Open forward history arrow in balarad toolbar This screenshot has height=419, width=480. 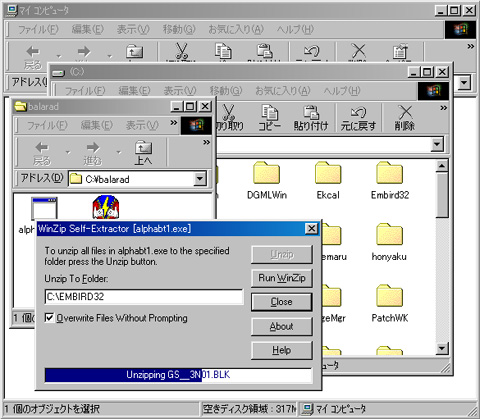coord(119,153)
